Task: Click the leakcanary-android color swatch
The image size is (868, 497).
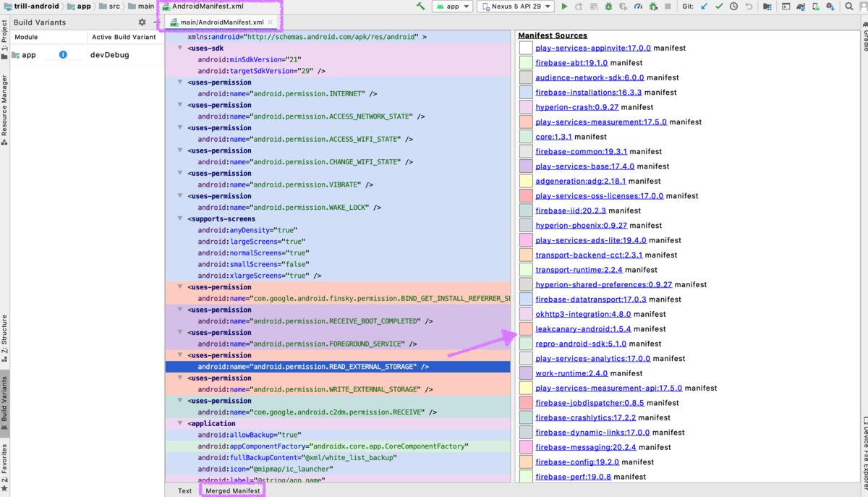Action: pos(526,329)
